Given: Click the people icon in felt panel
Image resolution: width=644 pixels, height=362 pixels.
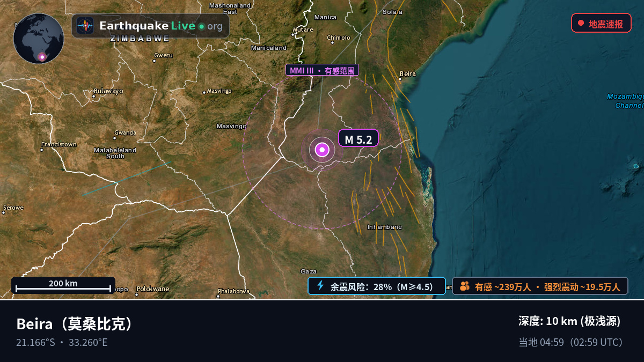Looking at the screenshot, I should coord(465,286).
